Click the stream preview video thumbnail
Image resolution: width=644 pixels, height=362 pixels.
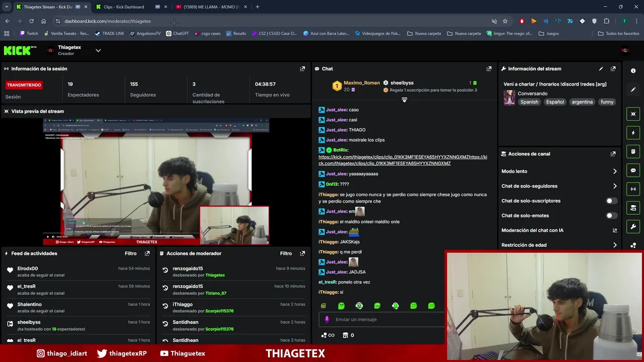coord(156,182)
